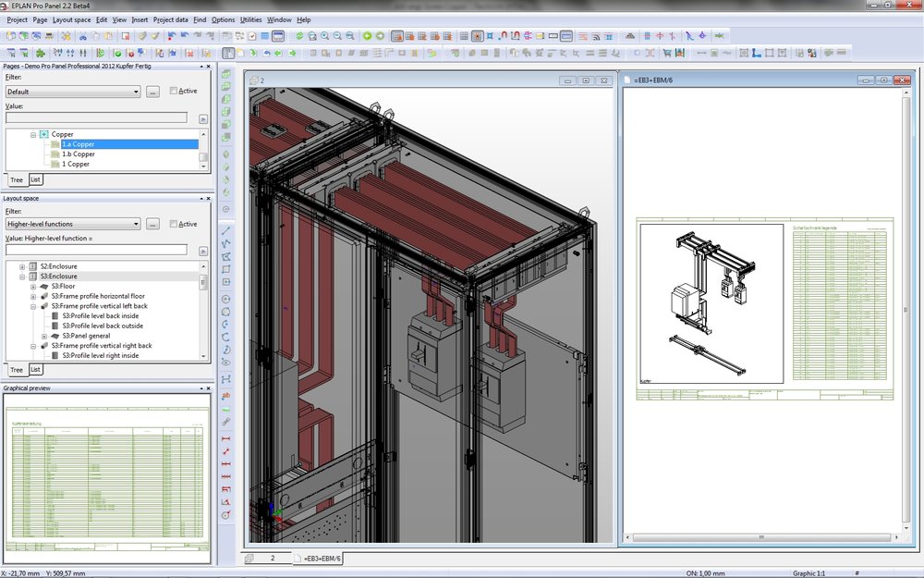Expand the S2:Enclosure tree node
This screenshot has width=924, height=578.
click(20, 265)
